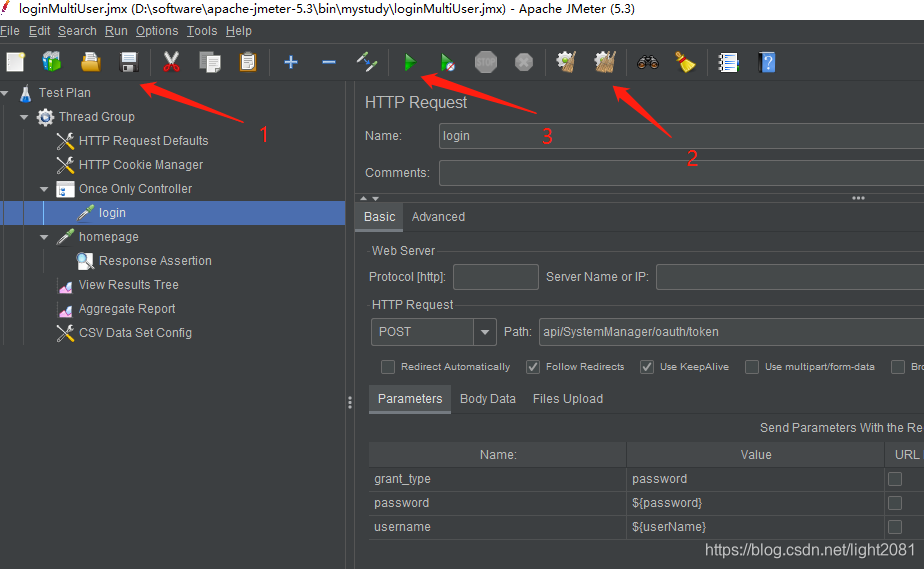
Task: Select the Aggregate Report listener
Action: coord(127,309)
